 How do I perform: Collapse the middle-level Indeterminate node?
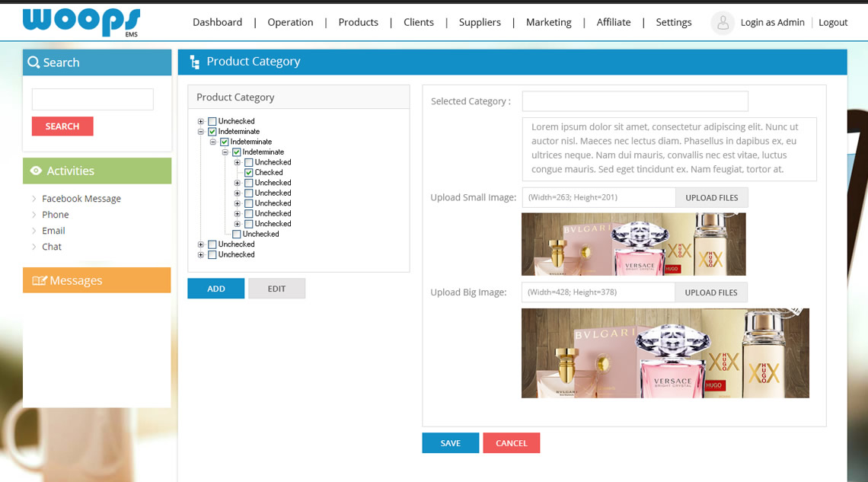tap(213, 142)
